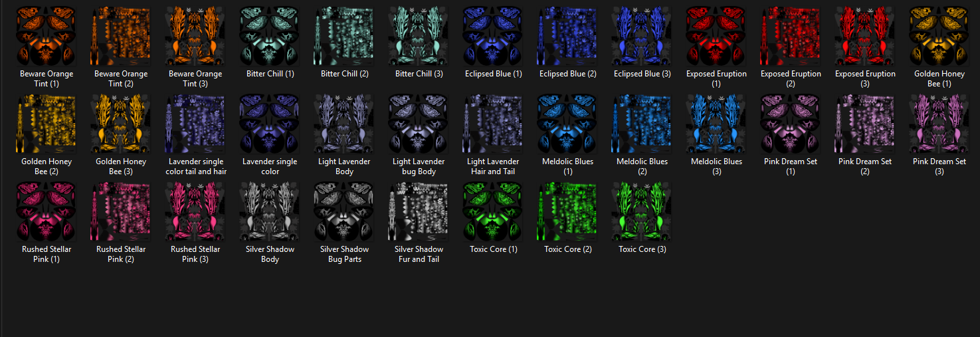Select the Eclipsed Blue (1) thumbnail
Viewport: 980px width, 337px height.
coord(493,36)
